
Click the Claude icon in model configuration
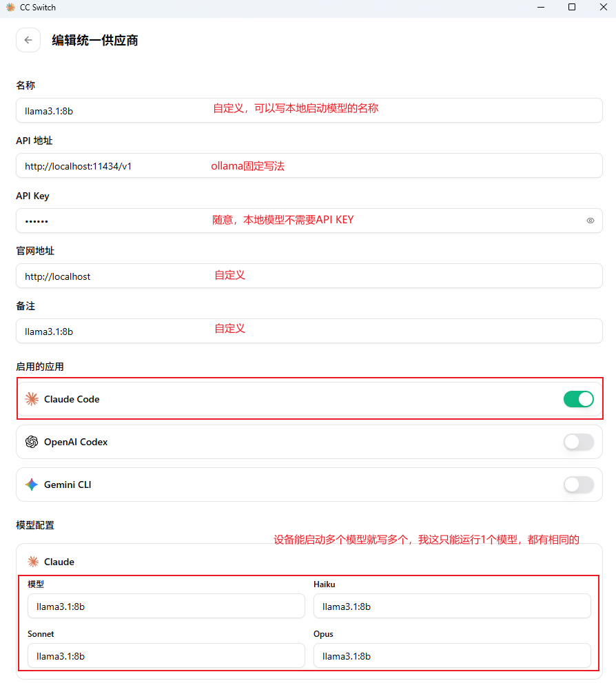(x=33, y=562)
